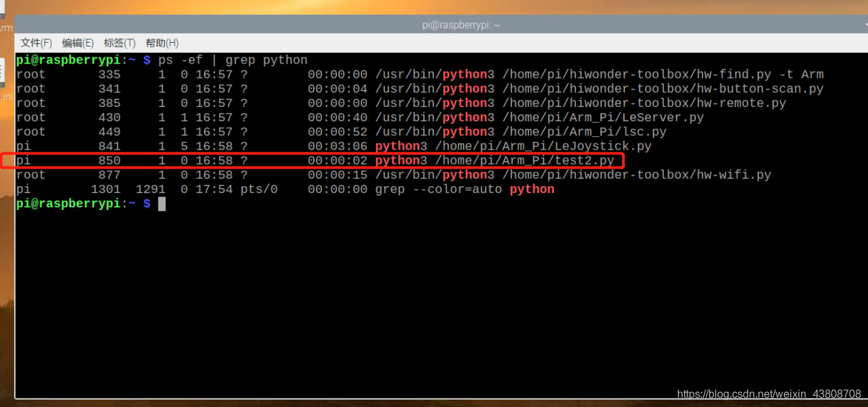Open the 文件(F) menu
This screenshot has width=868, height=407.
tap(37, 43)
